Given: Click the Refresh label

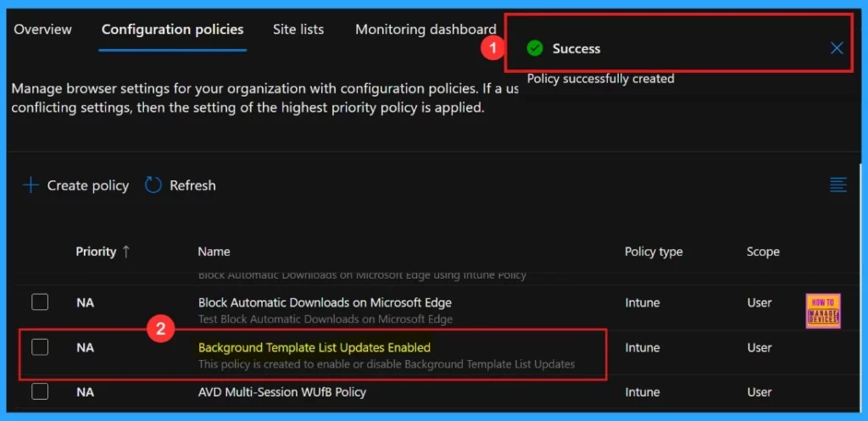Looking at the screenshot, I should click(192, 186).
